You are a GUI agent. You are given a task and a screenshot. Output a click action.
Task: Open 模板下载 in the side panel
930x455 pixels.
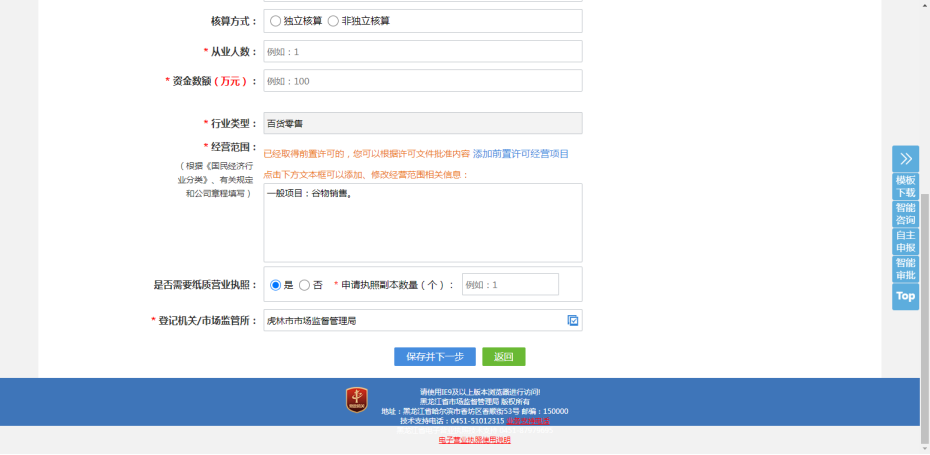pos(905,186)
